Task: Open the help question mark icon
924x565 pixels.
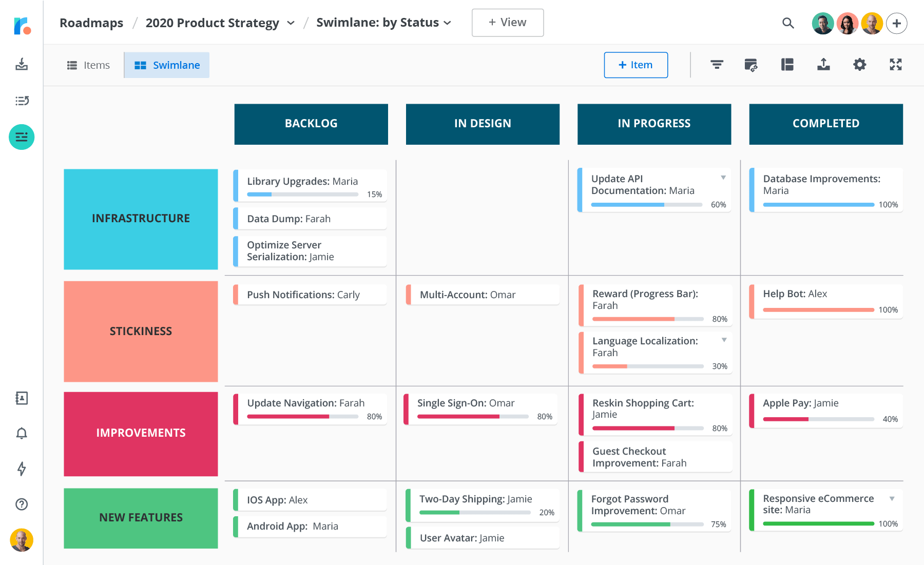Action: point(22,504)
